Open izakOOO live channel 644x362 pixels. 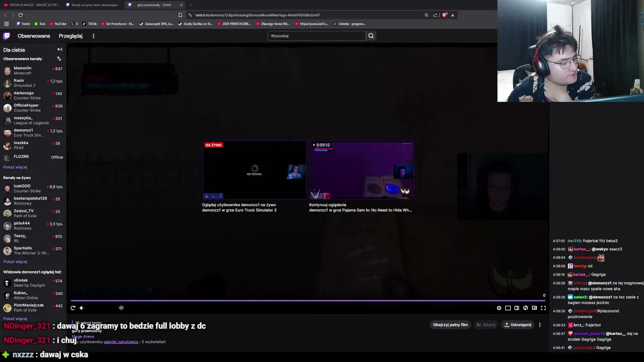(33, 189)
